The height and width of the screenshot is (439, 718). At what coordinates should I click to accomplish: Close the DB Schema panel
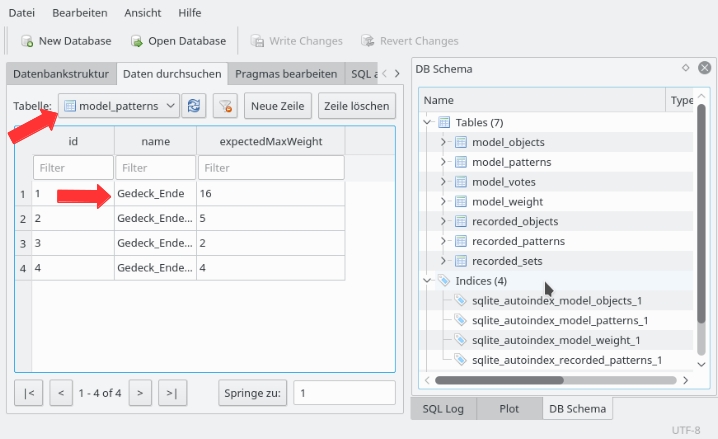click(704, 68)
